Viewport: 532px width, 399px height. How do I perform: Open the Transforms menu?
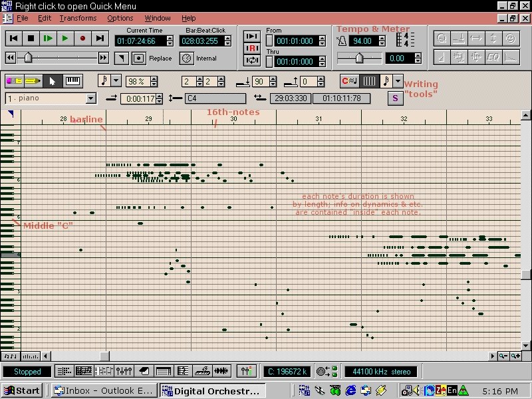[78, 18]
